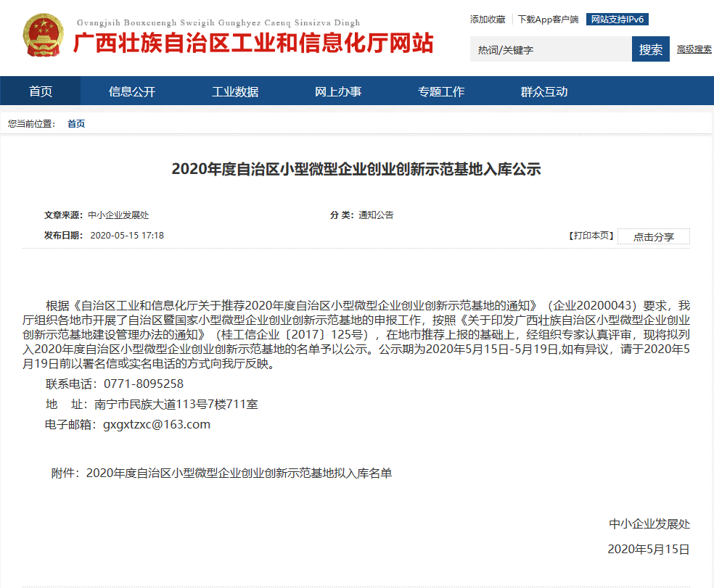Viewport: 714px width, 588px height.
Task: Click the red site title text
Action: click(x=253, y=44)
